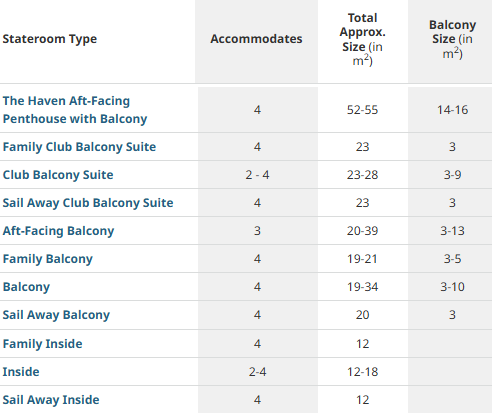This screenshot has width=492, height=413.
Task: Click the 3-13 balcony size cell
Action: (452, 231)
